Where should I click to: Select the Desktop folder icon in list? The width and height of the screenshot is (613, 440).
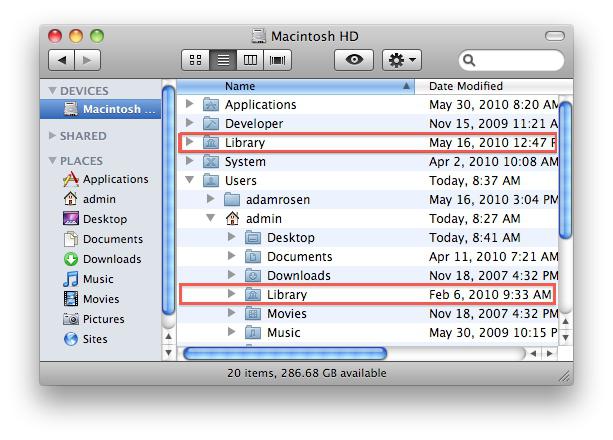253,237
